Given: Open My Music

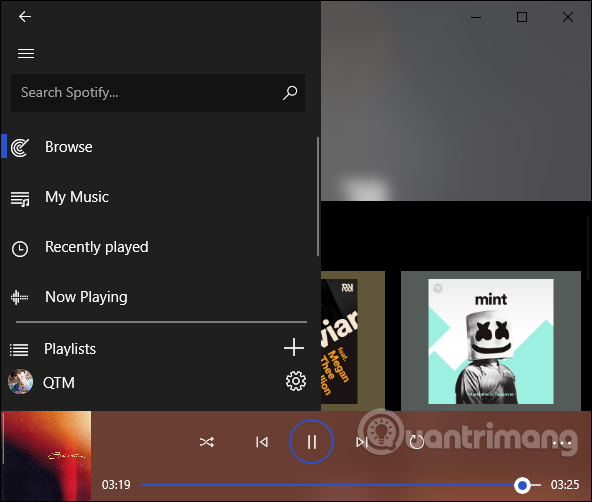Looking at the screenshot, I should click(x=77, y=197).
